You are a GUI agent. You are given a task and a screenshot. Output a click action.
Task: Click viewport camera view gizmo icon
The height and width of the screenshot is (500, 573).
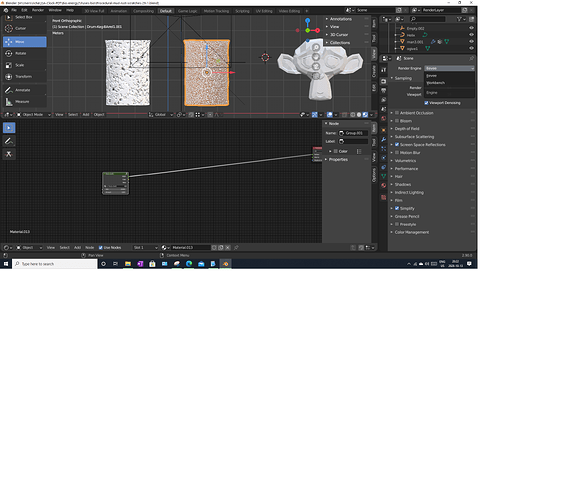(316, 67)
